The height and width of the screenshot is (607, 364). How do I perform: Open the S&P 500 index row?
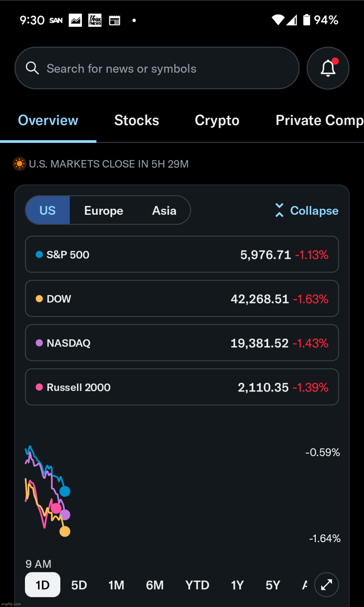tap(182, 254)
